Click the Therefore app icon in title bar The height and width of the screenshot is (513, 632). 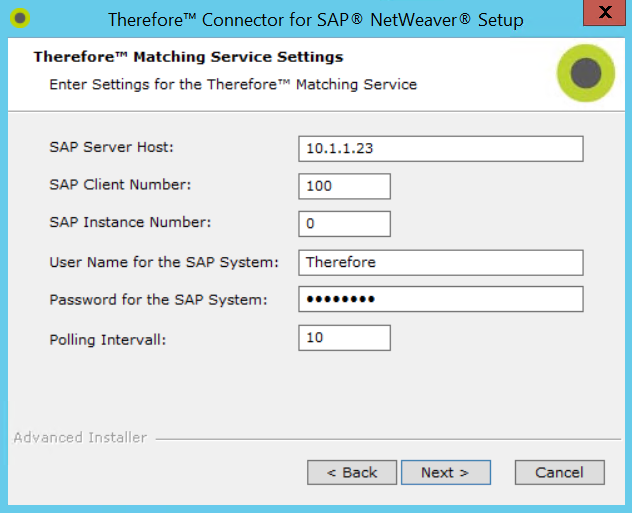pyautogui.click(x=20, y=19)
